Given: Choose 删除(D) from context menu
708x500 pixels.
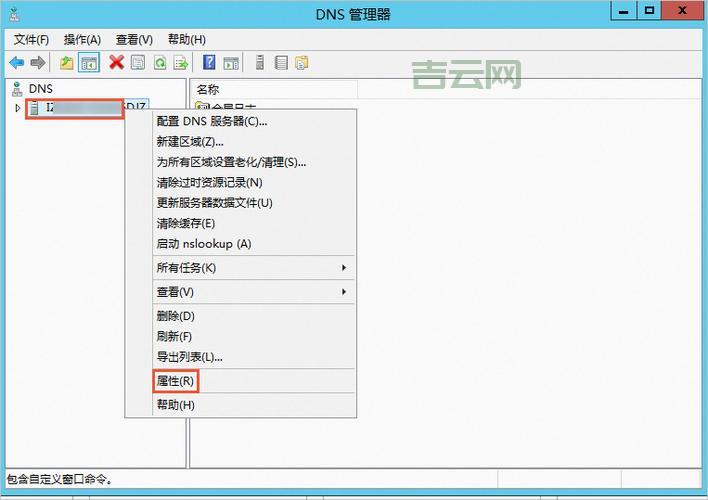Looking at the screenshot, I should [254, 316].
